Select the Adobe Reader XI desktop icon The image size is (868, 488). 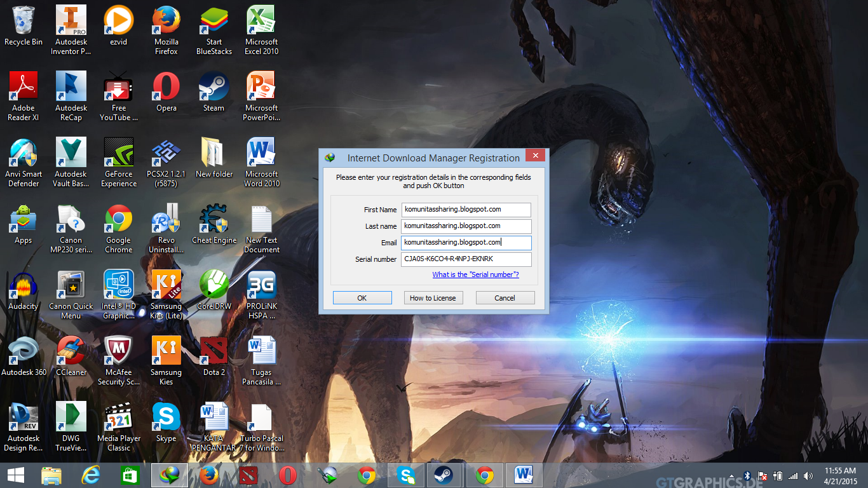pos(24,97)
